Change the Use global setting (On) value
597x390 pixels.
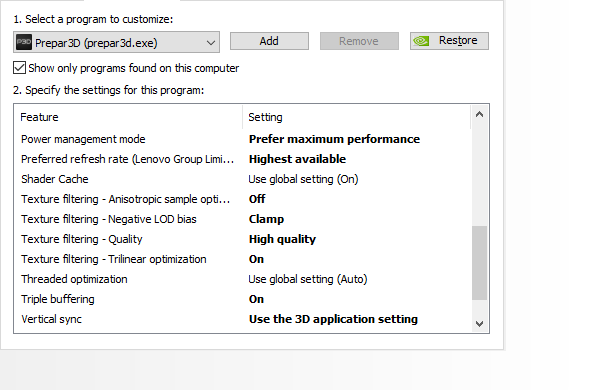(303, 179)
